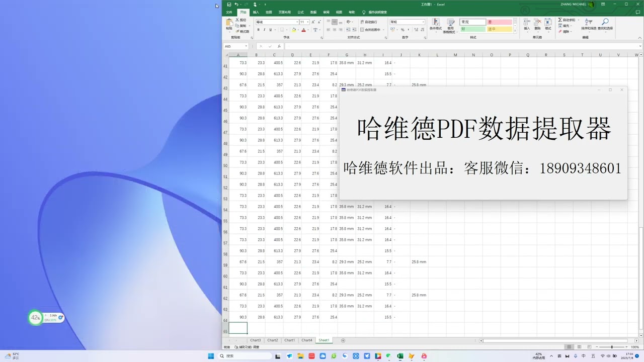This screenshot has width=644, height=362.
Task: Toggle Italic formatting
Action: pos(264,30)
